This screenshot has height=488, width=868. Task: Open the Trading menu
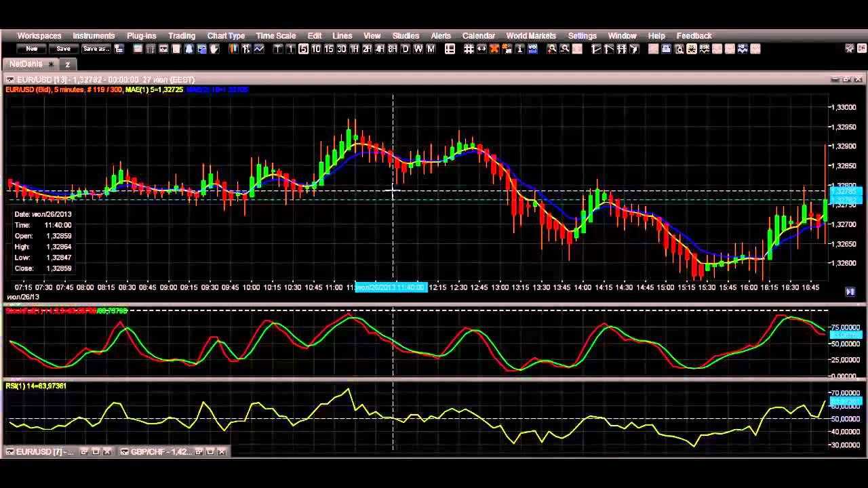coord(182,36)
